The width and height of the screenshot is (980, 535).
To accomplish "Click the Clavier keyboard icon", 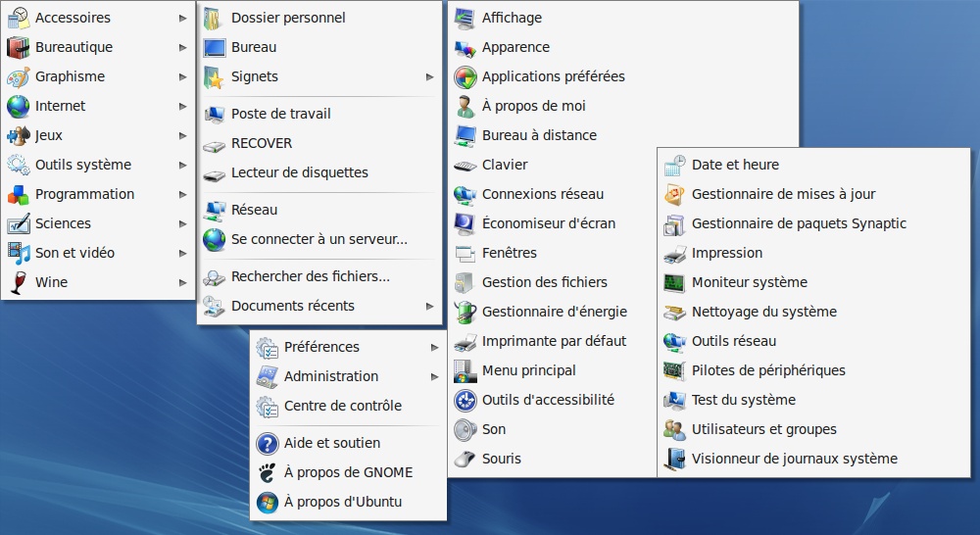I will pyautogui.click(x=465, y=166).
